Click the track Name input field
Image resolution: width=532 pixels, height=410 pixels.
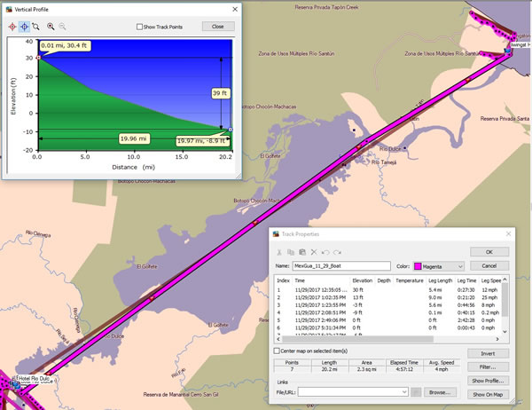coord(341,266)
